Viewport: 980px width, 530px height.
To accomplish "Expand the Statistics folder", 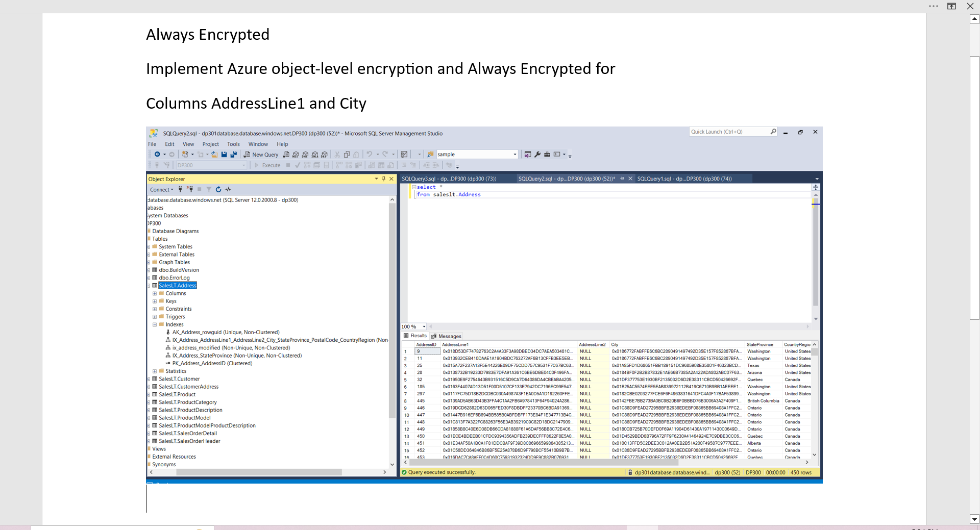I will [x=155, y=371].
